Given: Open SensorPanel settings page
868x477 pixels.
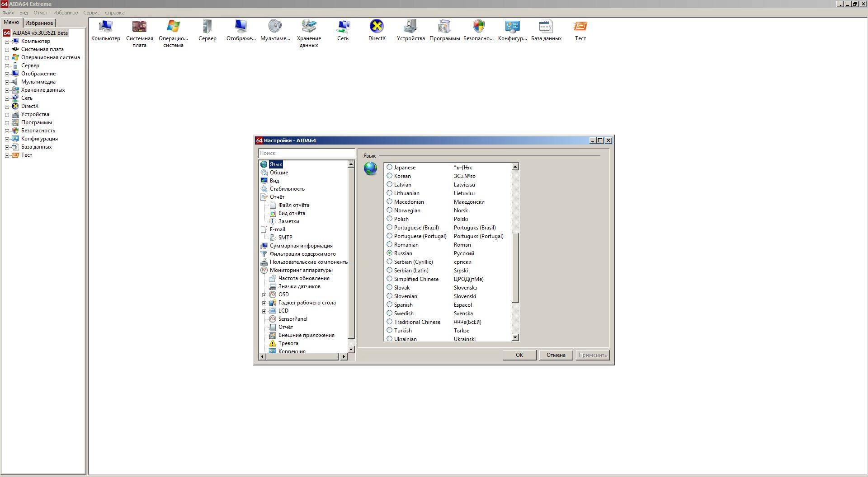Looking at the screenshot, I should tap(292, 319).
